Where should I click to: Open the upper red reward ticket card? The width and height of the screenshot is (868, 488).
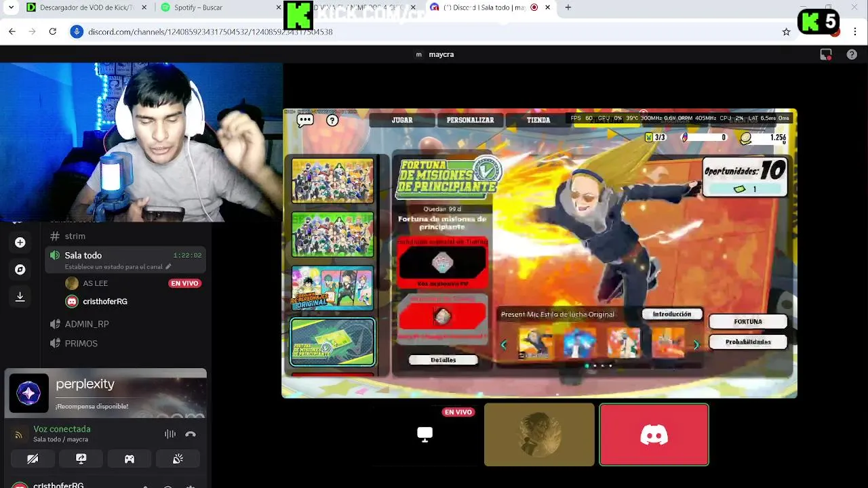[442, 262]
